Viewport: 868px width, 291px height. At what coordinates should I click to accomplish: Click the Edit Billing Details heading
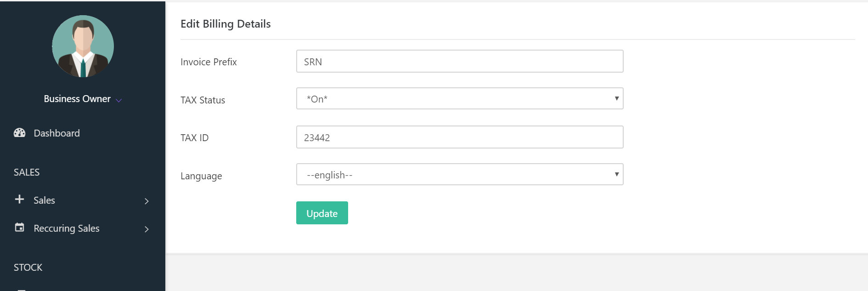pyautogui.click(x=225, y=24)
